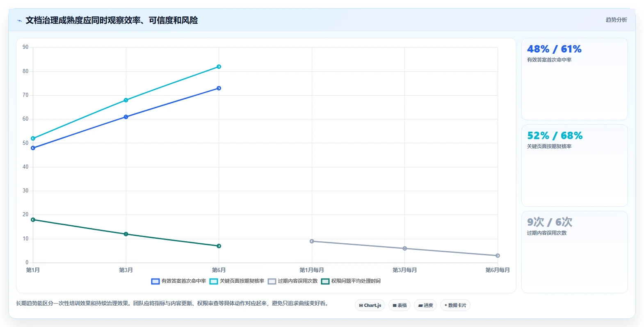Click the y-axis value 90
Screen dimensions: 644x327
point(25,47)
